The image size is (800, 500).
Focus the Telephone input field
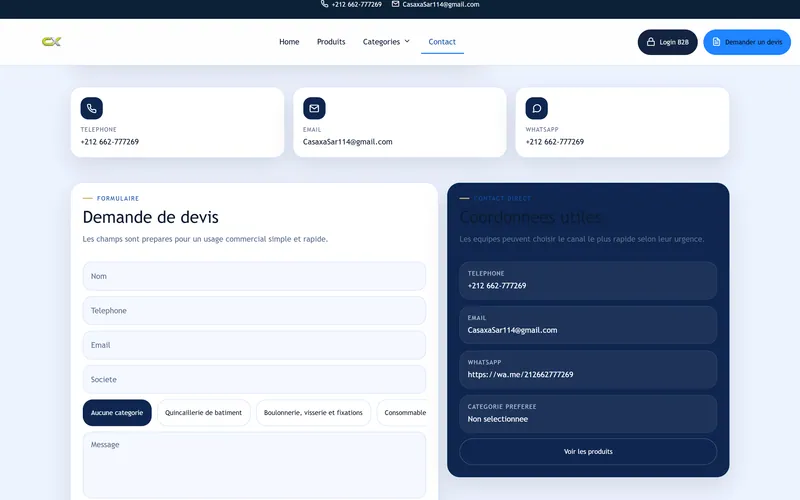pos(254,311)
